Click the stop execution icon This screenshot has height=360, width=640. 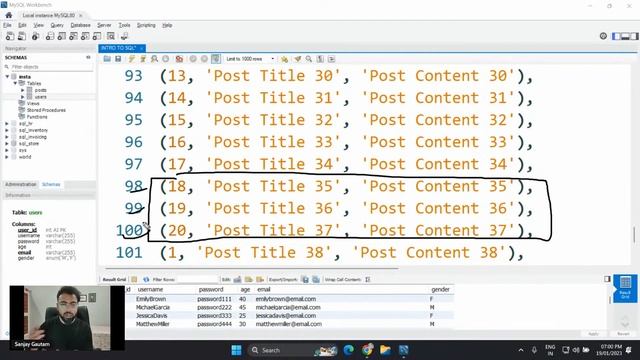click(166, 59)
